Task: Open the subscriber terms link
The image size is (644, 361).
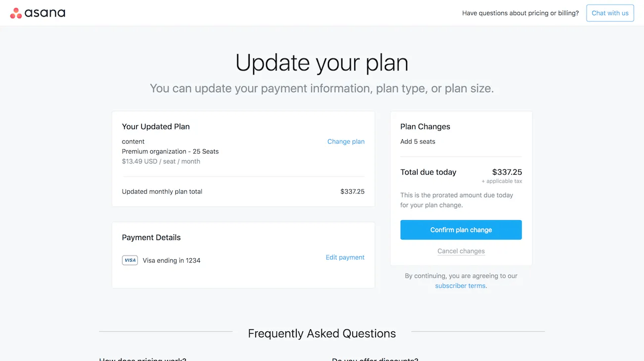Action: tap(460, 286)
